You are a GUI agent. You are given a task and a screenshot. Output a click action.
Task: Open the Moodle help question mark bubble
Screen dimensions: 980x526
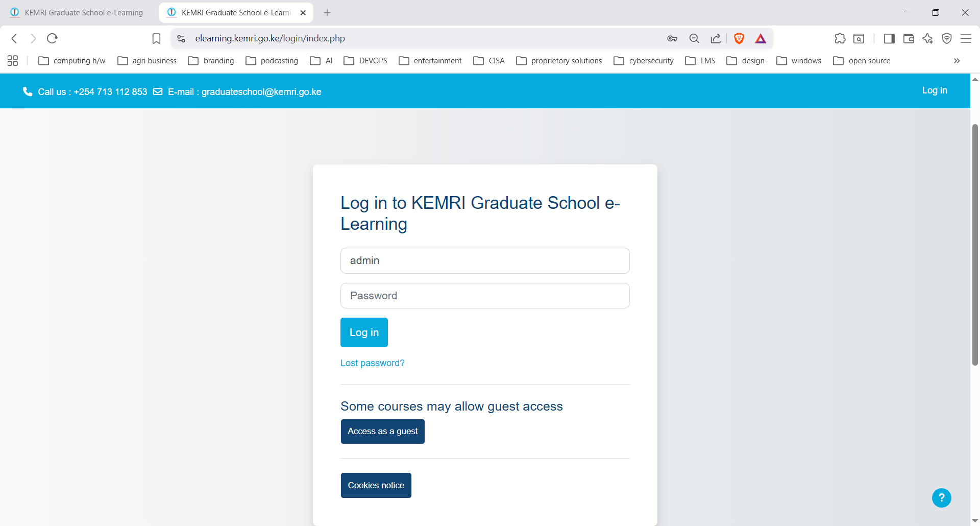point(941,497)
